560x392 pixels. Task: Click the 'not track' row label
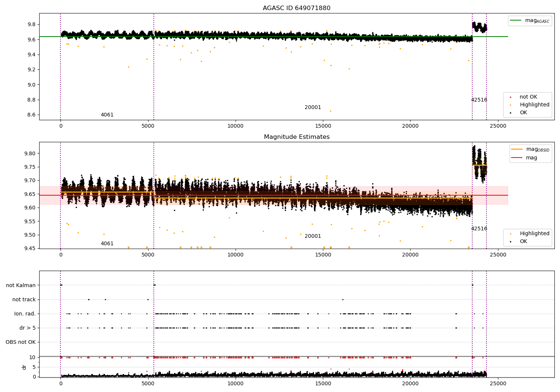click(24, 300)
